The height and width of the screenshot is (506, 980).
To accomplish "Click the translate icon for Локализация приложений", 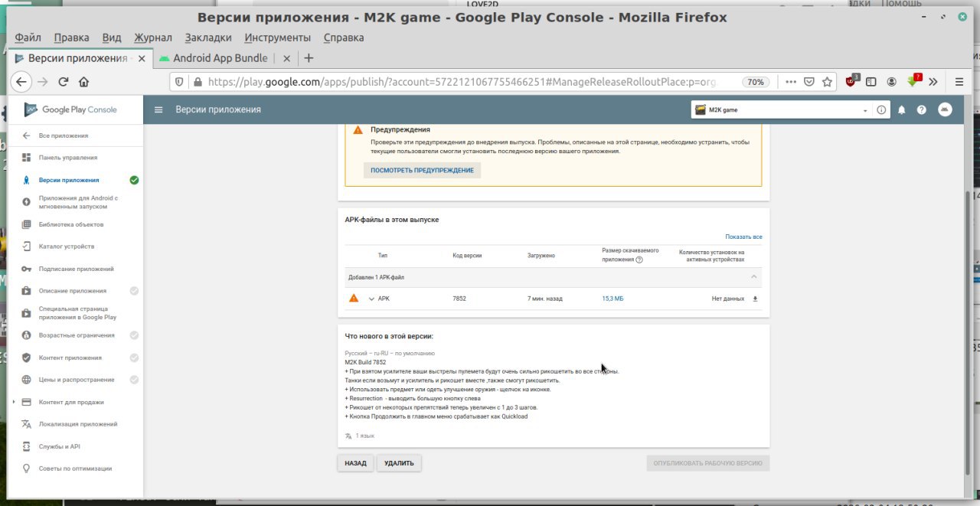I will click(26, 424).
